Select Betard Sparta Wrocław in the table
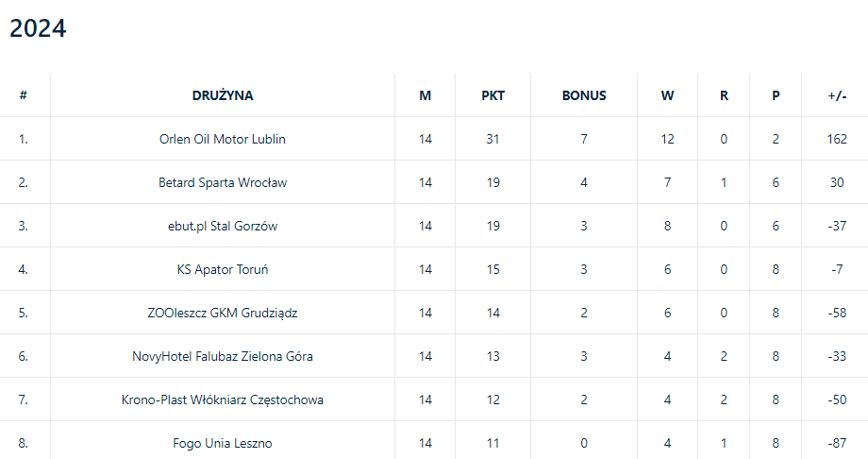 coord(223,182)
